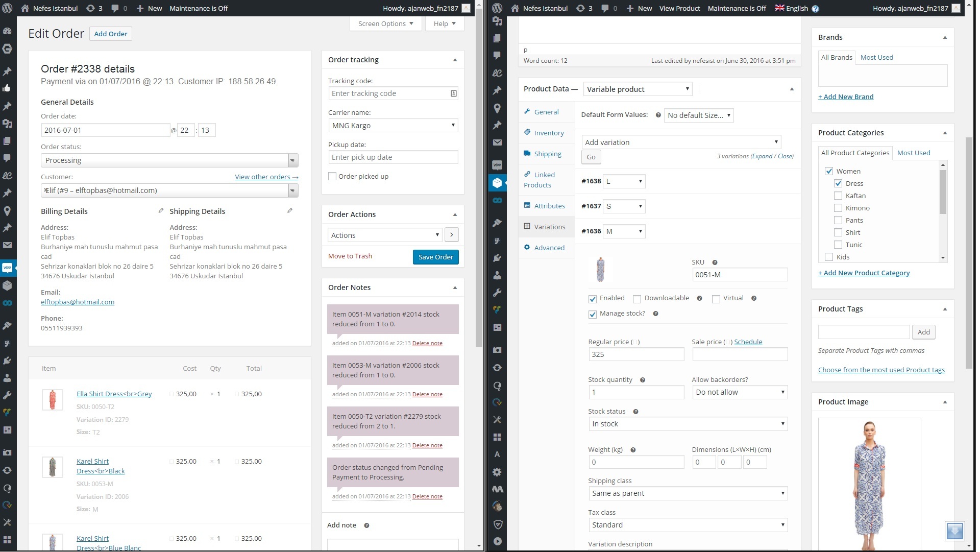Image resolution: width=980 pixels, height=552 pixels.
Task: Open Pages icon in right window sidebar
Action: [x=497, y=38]
